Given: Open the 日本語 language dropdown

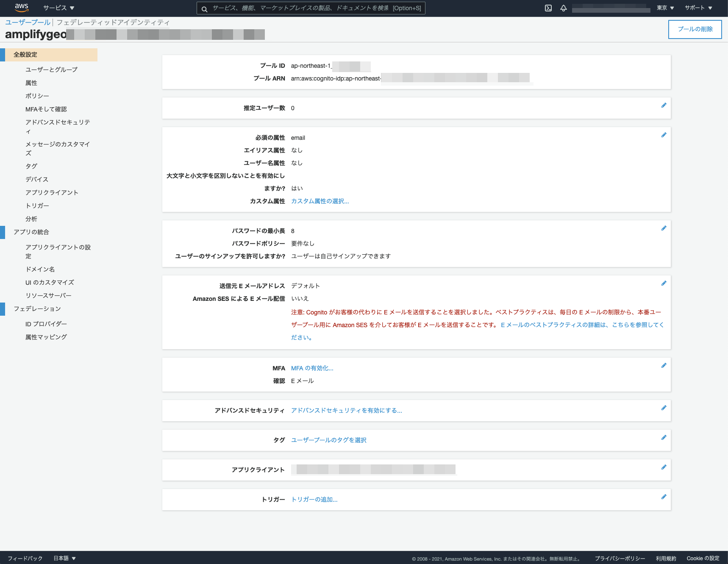Looking at the screenshot, I should [x=64, y=558].
